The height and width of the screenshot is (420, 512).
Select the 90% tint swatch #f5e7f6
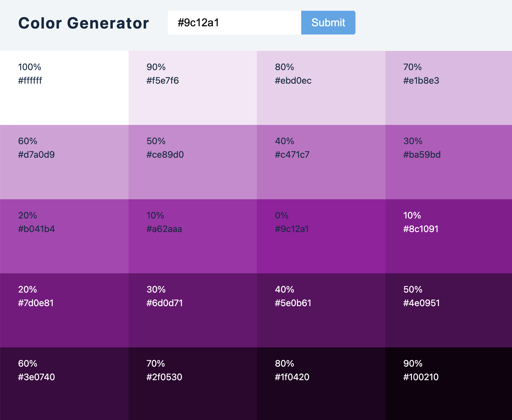(193, 88)
